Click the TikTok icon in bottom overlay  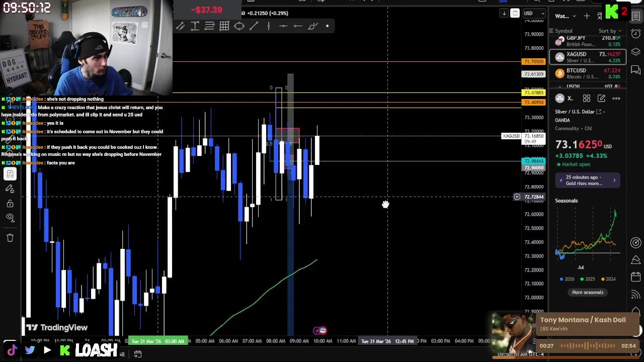[x=12, y=350]
